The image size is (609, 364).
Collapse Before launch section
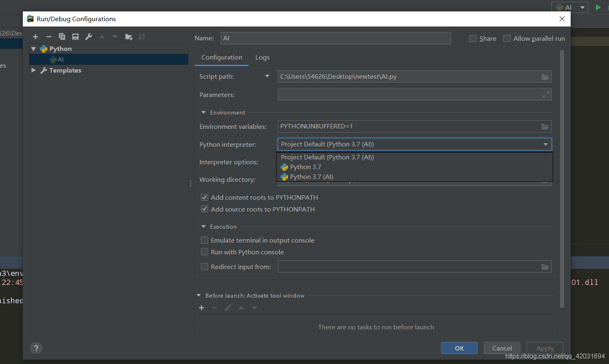(199, 296)
